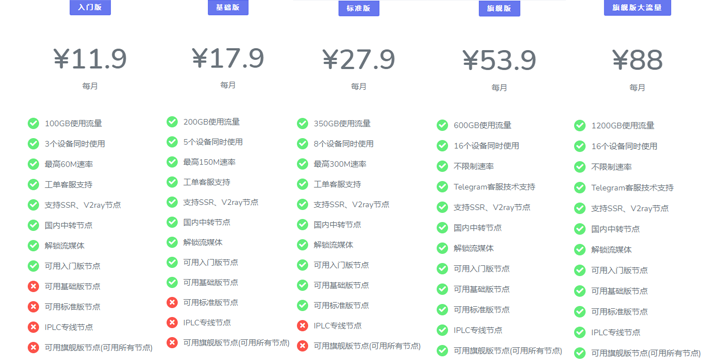Click the 1200GB使用流量 text
720x360 pixels.
(623, 125)
